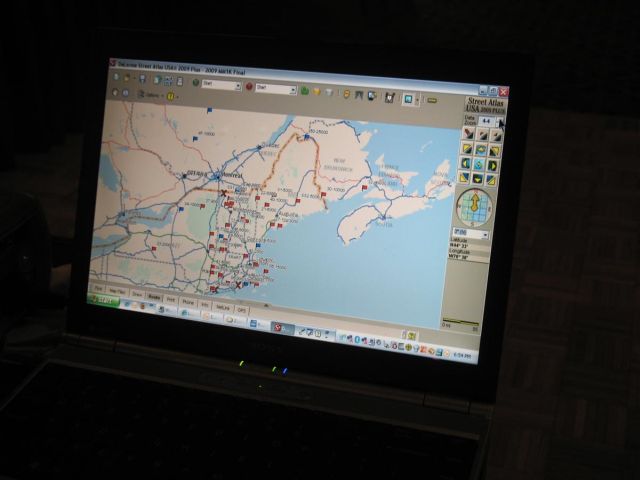Click the device icon left of green Start icon

pos(179,82)
